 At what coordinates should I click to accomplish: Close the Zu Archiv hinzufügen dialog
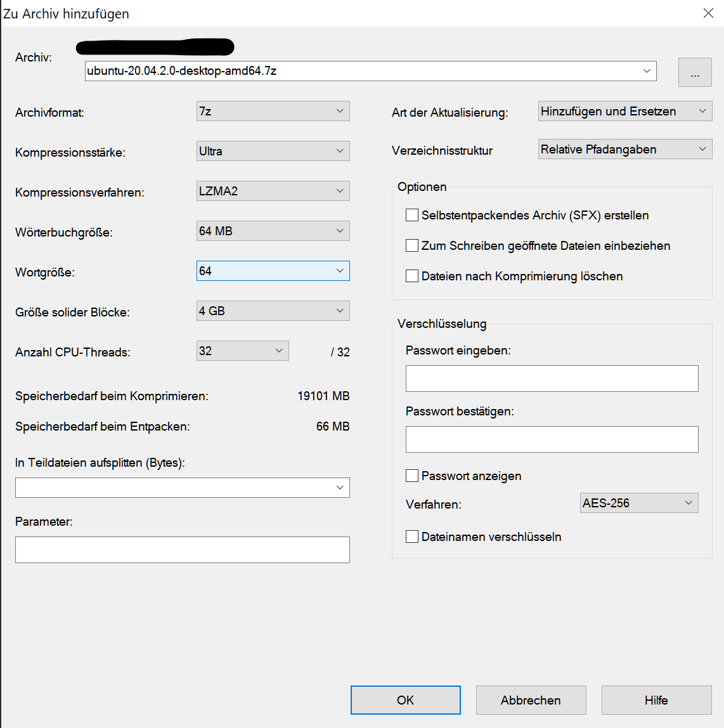tap(708, 13)
